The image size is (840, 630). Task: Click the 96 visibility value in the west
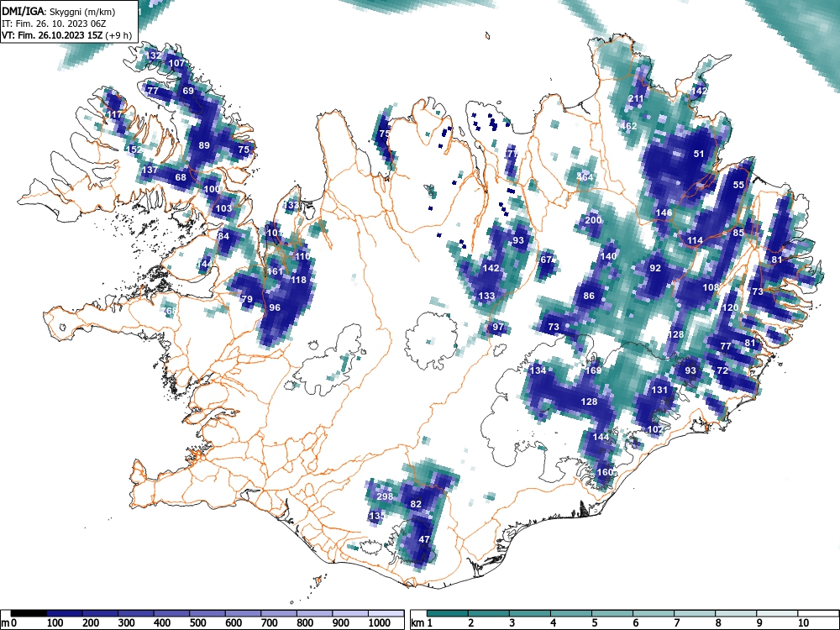[x=275, y=307]
